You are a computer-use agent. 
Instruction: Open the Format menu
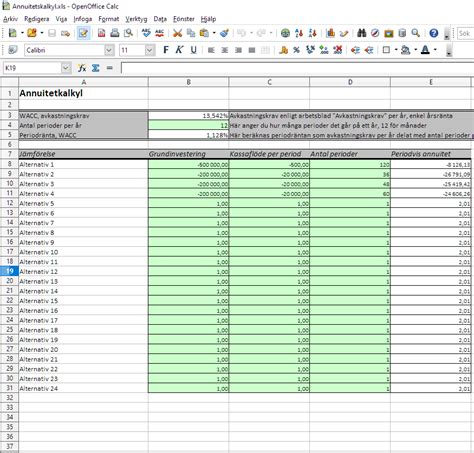coord(109,19)
